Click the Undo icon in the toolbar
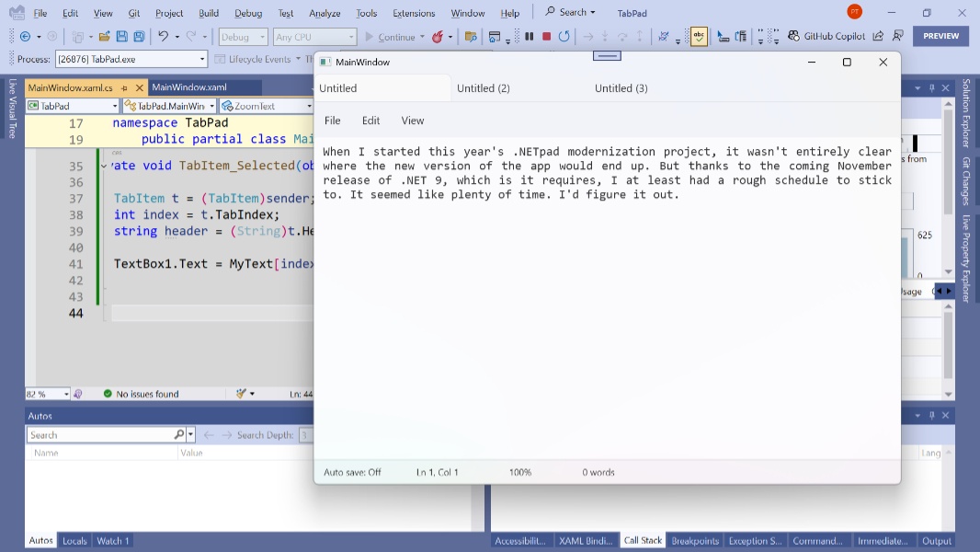 point(165,37)
